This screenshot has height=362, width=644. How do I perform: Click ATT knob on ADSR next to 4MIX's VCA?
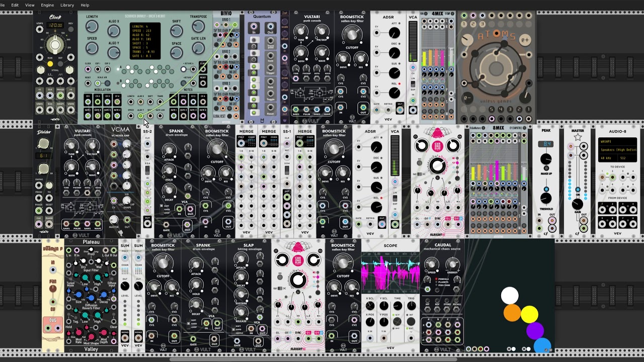coord(394,33)
